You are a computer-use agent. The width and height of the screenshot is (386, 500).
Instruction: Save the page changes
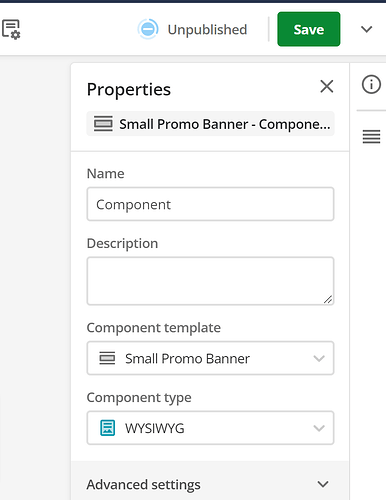coord(309,29)
